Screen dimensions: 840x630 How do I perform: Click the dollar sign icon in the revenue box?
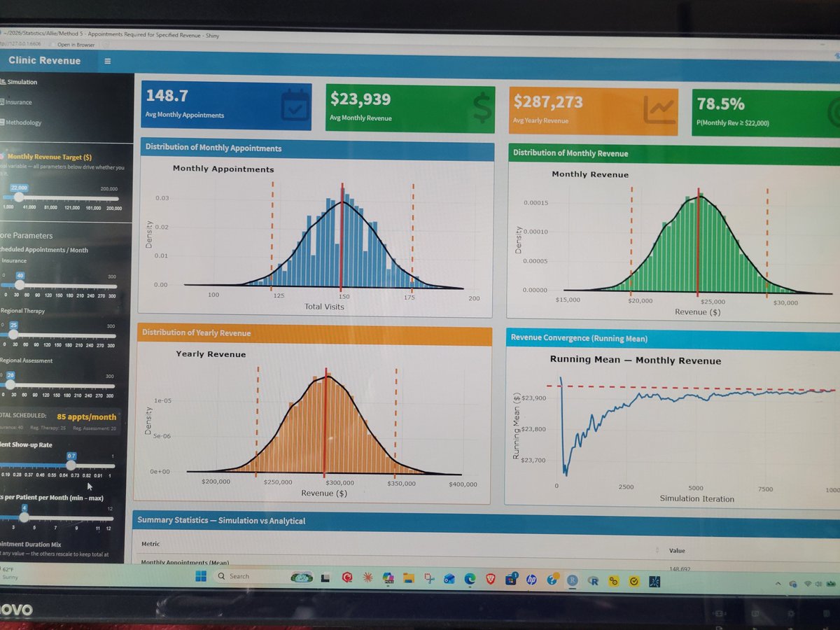tap(482, 107)
